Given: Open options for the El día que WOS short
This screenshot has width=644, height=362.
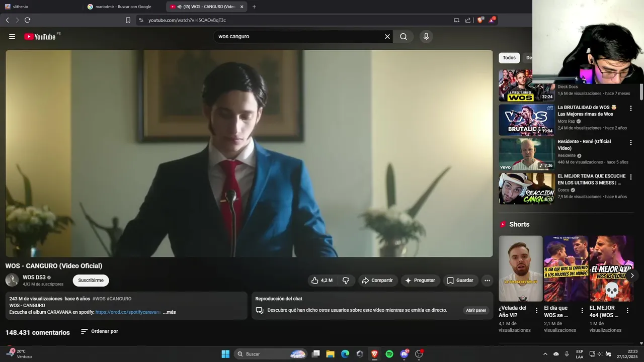Looking at the screenshot, I should click(x=582, y=311).
